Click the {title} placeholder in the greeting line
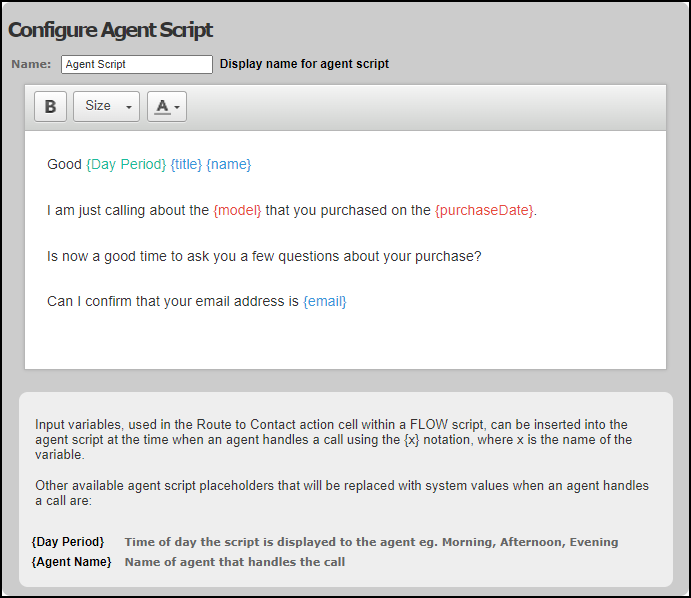691x598 pixels. [x=186, y=164]
